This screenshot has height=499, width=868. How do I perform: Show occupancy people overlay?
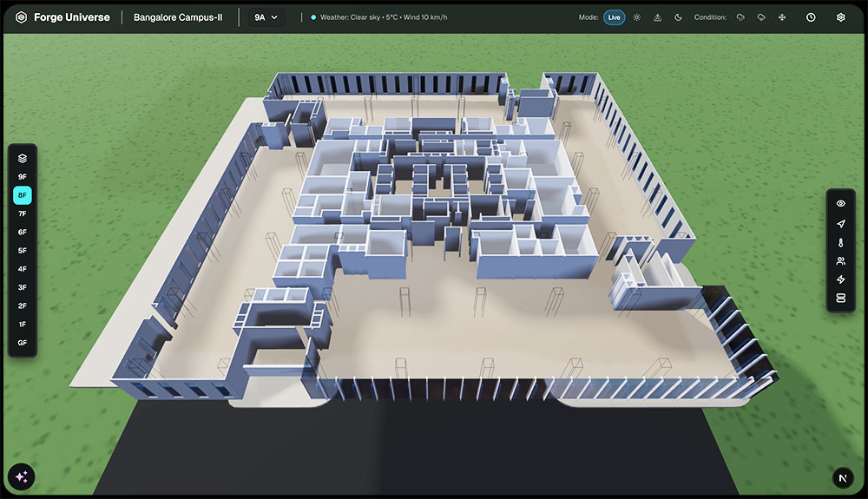(x=840, y=261)
